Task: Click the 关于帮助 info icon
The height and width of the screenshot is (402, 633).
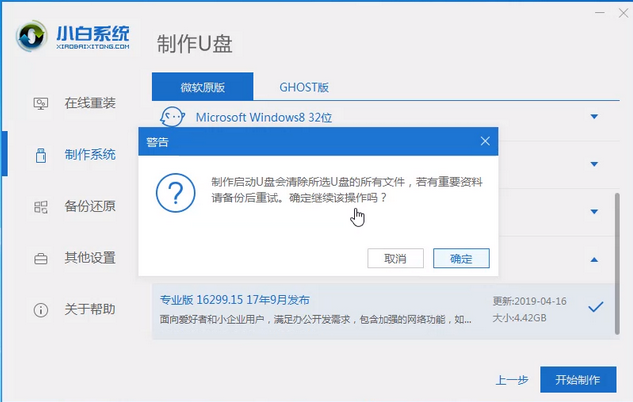Action: (x=41, y=309)
